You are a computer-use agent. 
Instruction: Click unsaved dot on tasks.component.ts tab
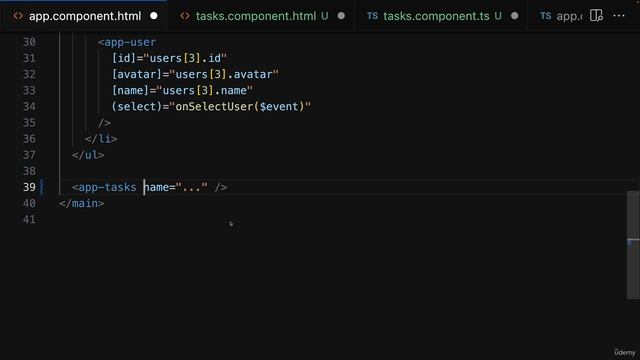515,16
